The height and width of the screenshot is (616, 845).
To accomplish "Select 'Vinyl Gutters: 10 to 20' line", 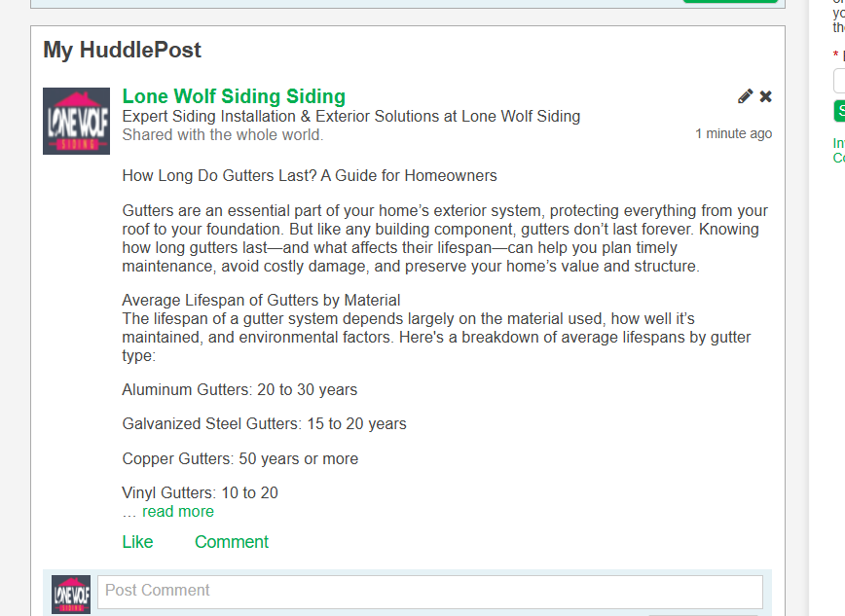I will coord(200,492).
